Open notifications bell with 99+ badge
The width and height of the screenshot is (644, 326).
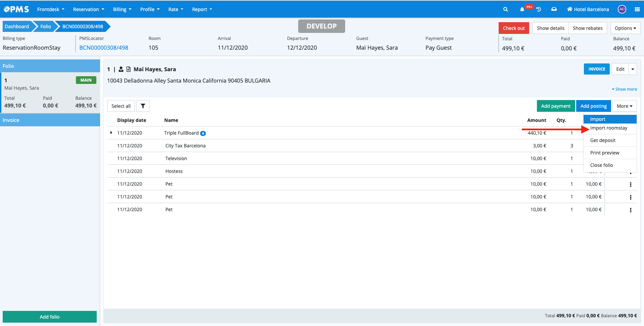[x=522, y=9]
